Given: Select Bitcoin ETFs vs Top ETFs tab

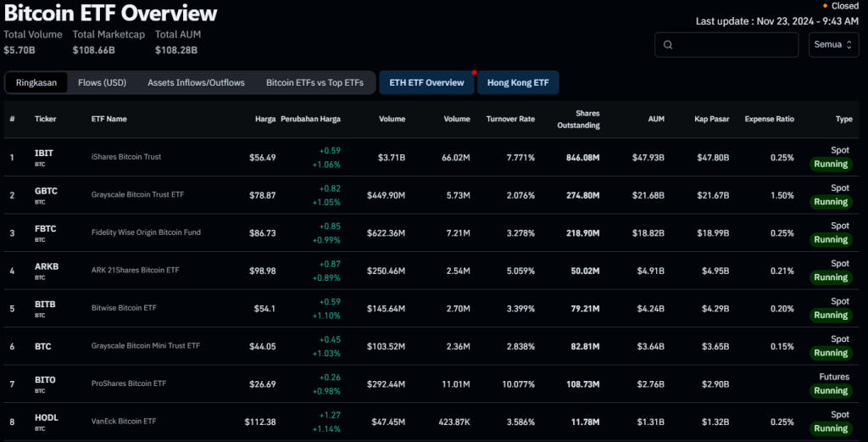Looking at the screenshot, I should (314, 82).
